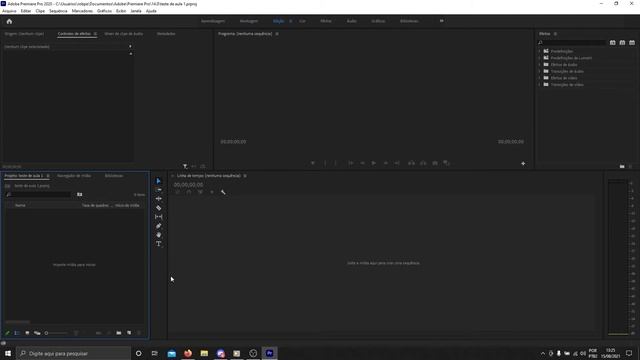This screenshot has width=640, height=360.
Task: Open Edição workspace menu icon
Action: 291,21
